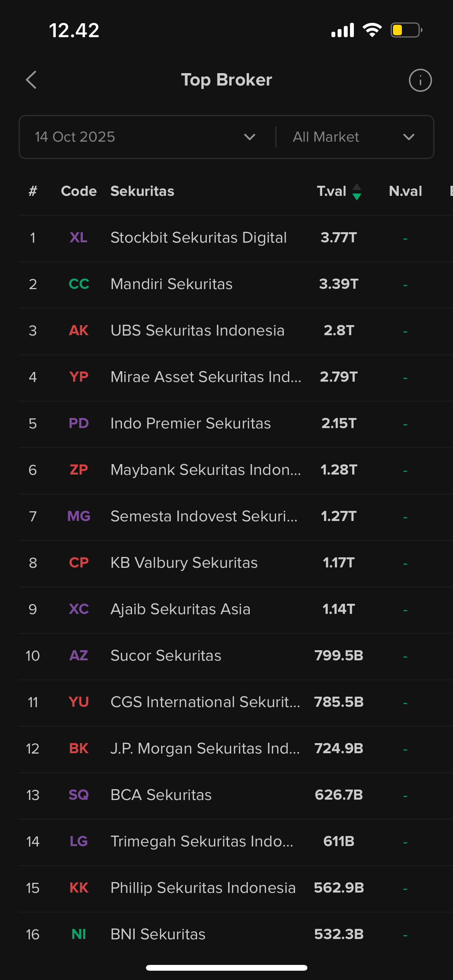Screen dimensions: 453x980
Task: Tap the cellular signal bars
Action: click(343, 30)
